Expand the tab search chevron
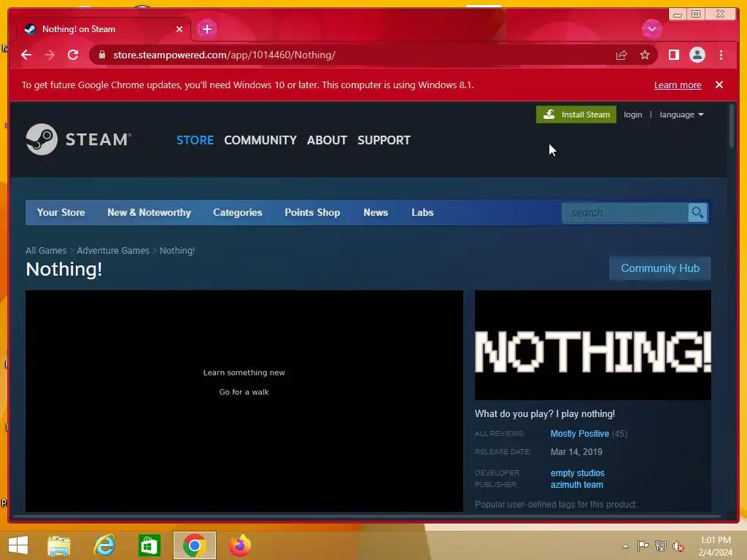The width and height of the screenshot is (747, 560). point(651,29)
